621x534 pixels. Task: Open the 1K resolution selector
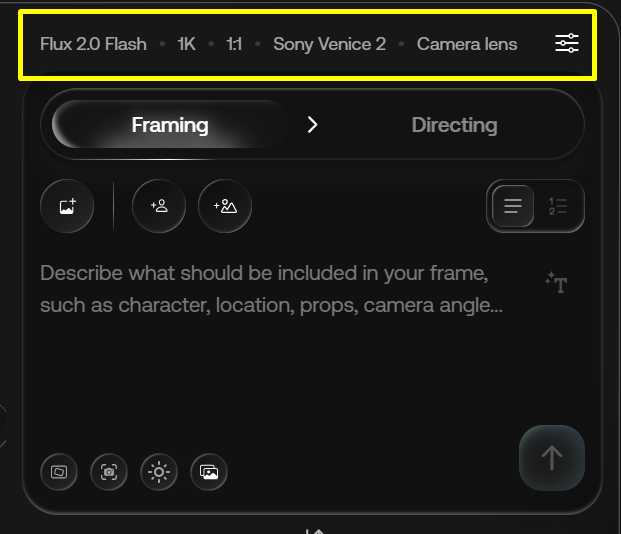click(187, 44)
